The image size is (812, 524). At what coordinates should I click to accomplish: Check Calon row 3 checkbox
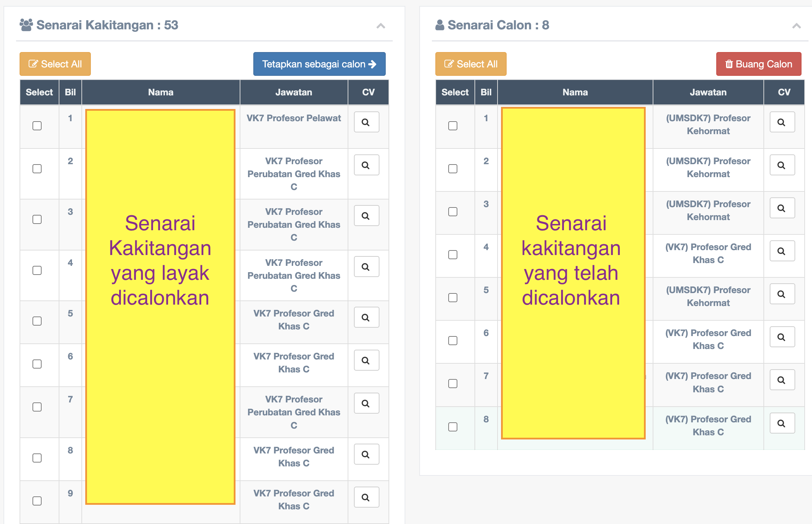pyautogui.click(x=453, y=212)
